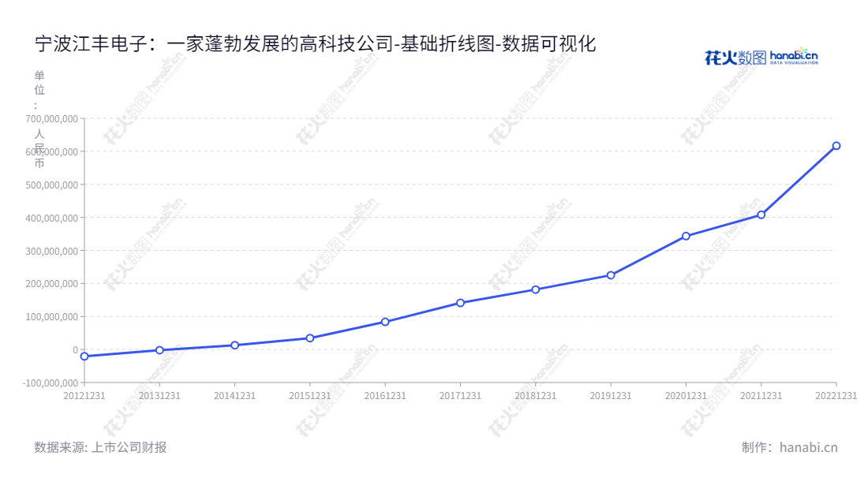
Task: Select the 20191231 data point marker
Action: pos(611,275)
